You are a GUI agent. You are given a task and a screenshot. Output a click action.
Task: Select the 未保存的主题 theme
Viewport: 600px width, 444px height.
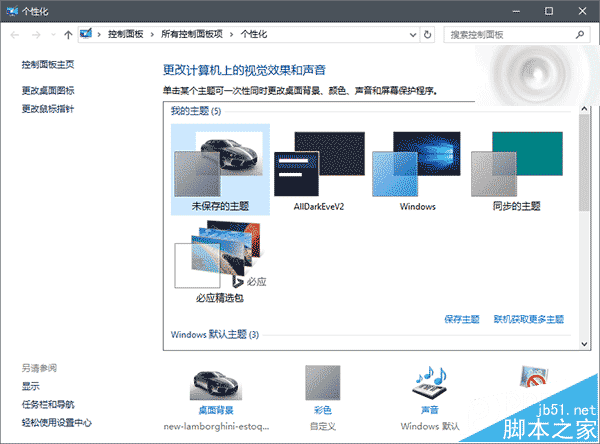220,169
